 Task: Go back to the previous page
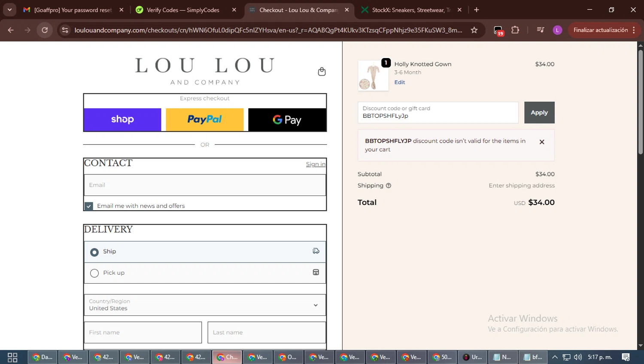coord(11,30)
